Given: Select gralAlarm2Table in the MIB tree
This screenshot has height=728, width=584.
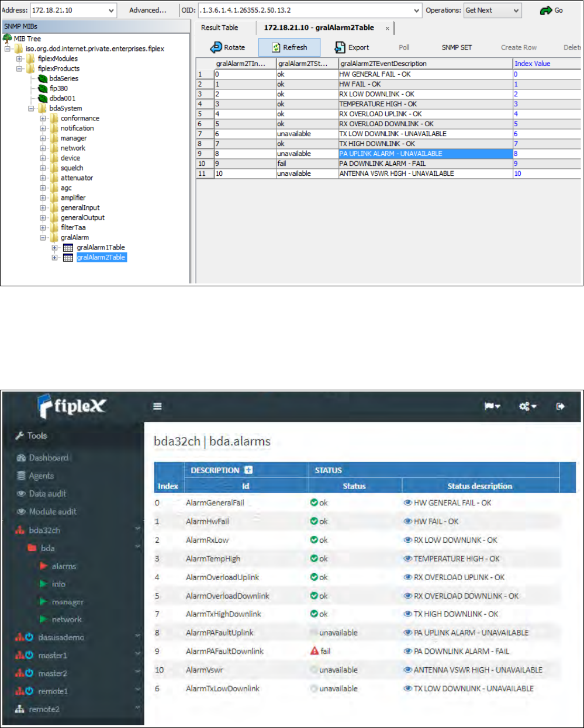Looking at the screenshot, I should (x=101, y=257).
